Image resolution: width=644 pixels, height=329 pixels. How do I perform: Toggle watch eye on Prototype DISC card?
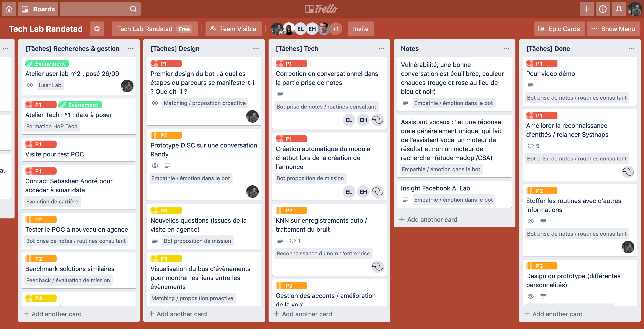[155, 166]
